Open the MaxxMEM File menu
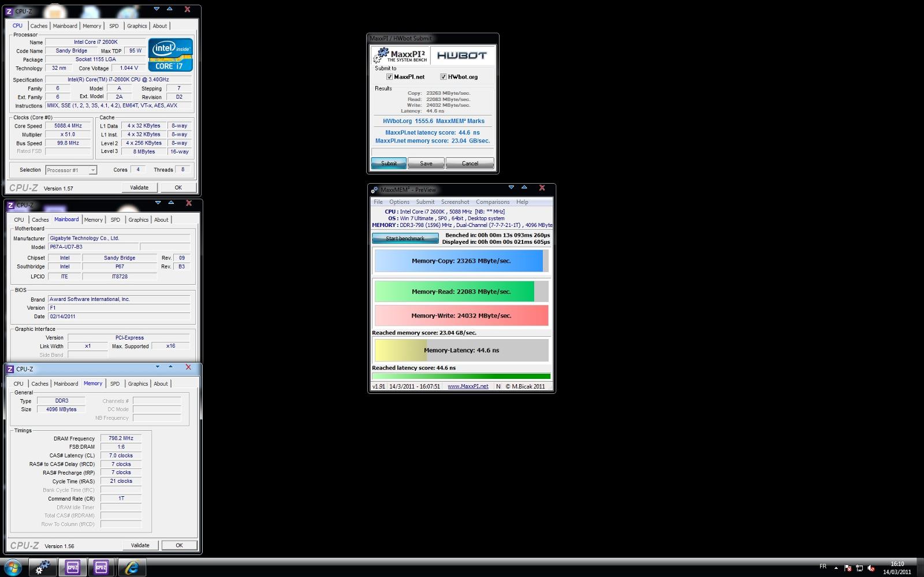This screenshot has height=577, width=924. (x=378, y=202)
